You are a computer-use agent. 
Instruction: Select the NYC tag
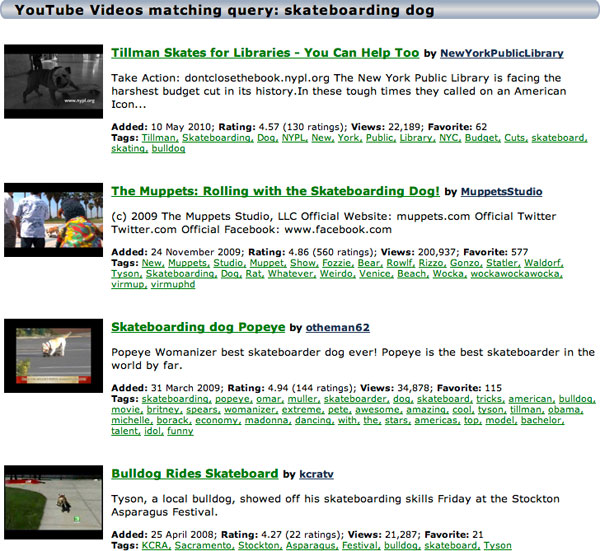(x=450, y=138)
